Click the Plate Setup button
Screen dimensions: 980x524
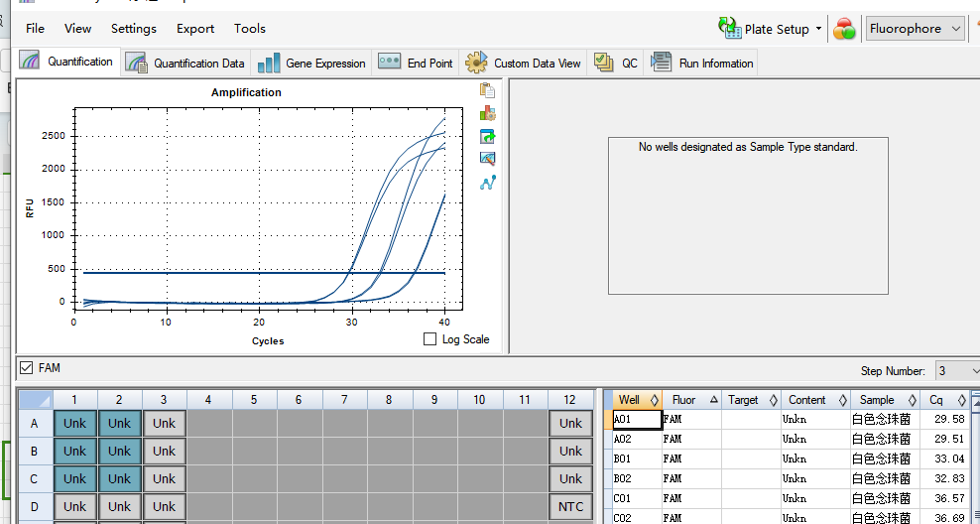(764, 29)
